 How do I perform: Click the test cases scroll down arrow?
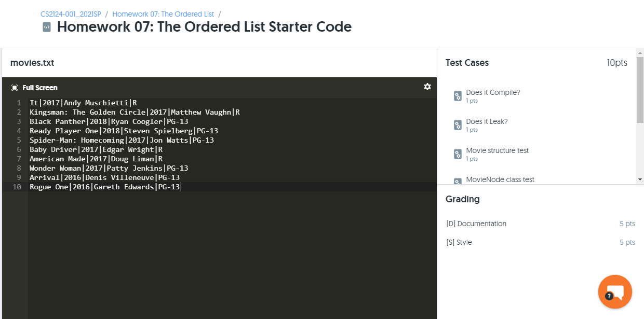[x=640, y=179]
